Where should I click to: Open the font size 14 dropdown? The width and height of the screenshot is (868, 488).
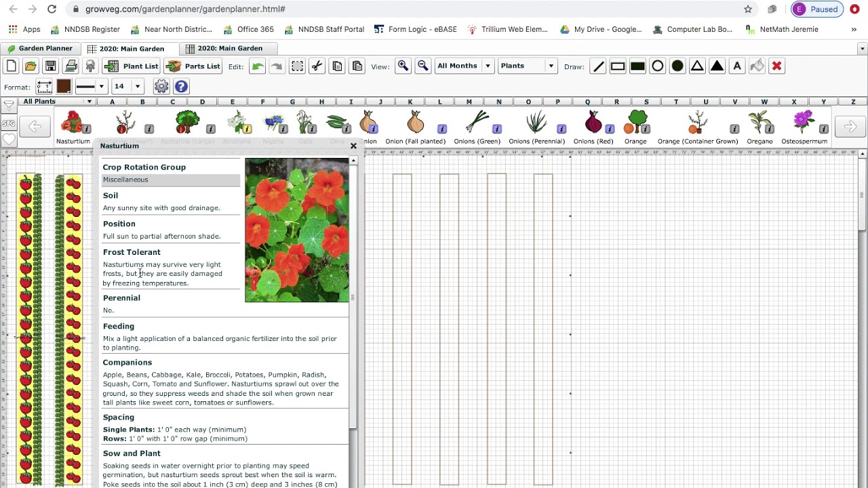click(128, 86)
